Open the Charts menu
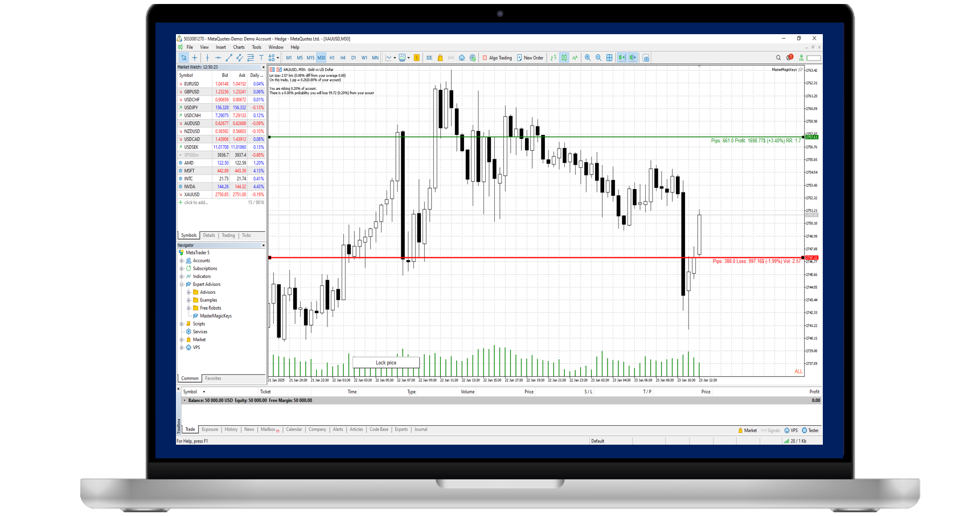 [x=239, y=47]
